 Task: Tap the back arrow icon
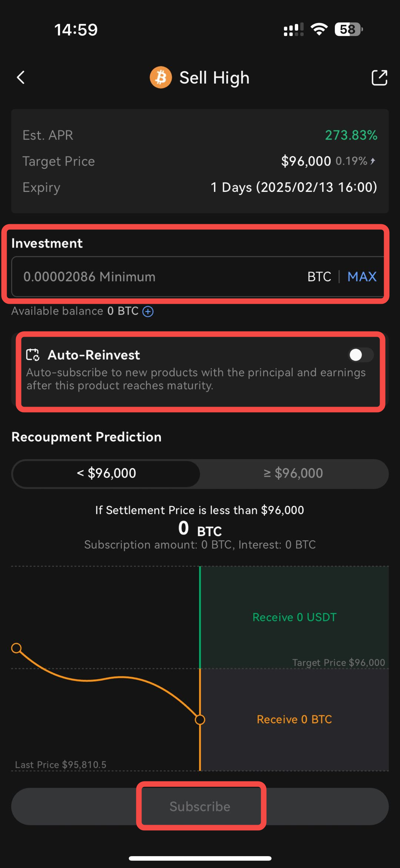(x=21, y=78)
